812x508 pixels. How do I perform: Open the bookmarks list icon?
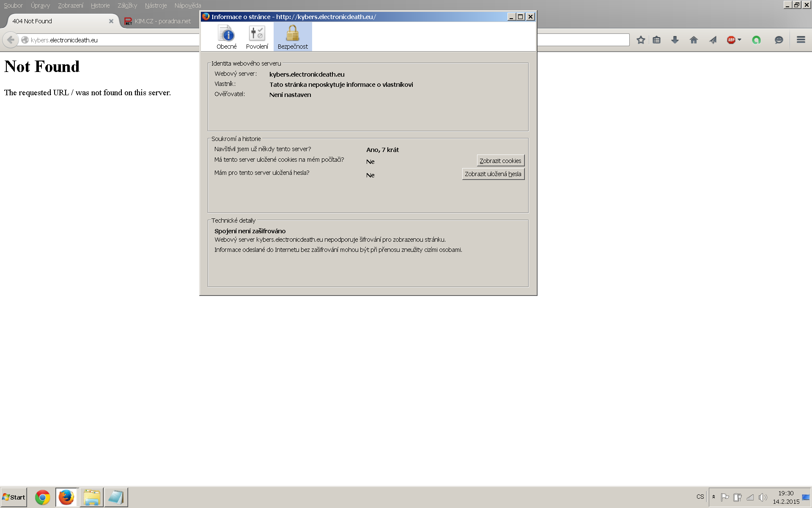656,40
